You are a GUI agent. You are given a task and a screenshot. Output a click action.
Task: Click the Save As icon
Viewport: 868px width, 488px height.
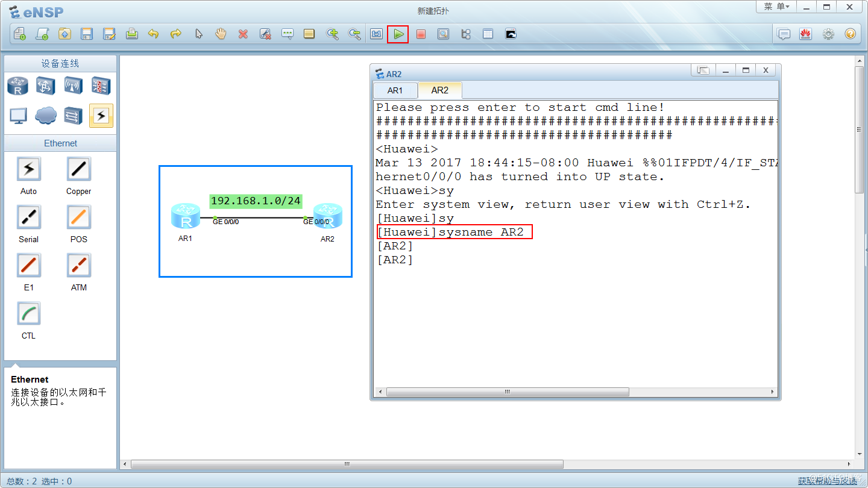point(109,34)
